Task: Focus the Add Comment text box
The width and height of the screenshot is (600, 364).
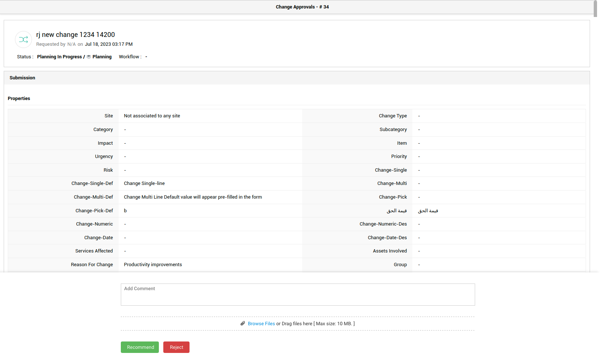Action: (x=297, y=295)
